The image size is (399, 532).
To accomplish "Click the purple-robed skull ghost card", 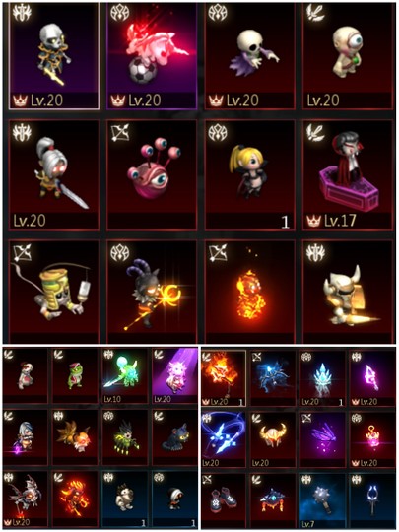I will coord(250,56).
